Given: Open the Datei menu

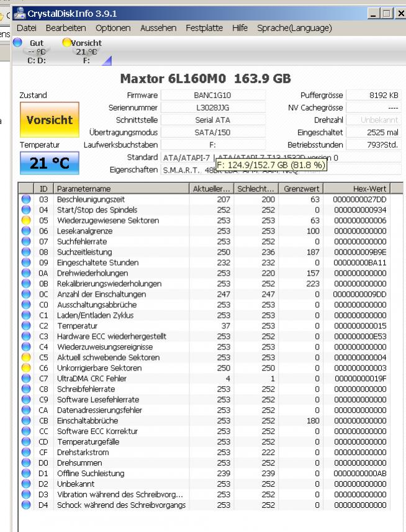Looking at the screenshot, I should (27, 28).
